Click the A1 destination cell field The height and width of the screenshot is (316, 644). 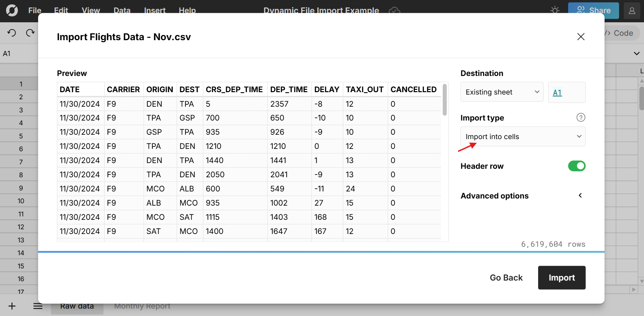click(566, 93)
